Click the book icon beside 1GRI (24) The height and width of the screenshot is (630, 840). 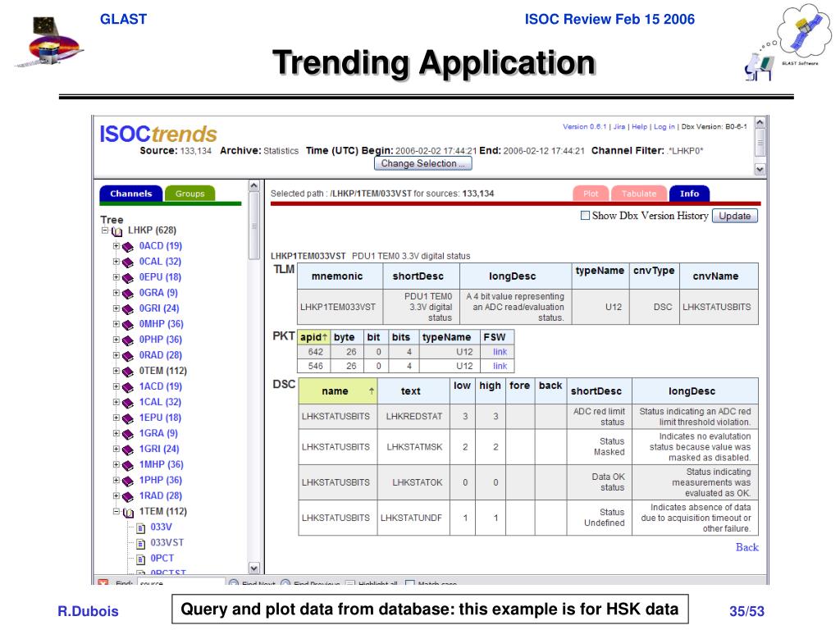(127, 450)
